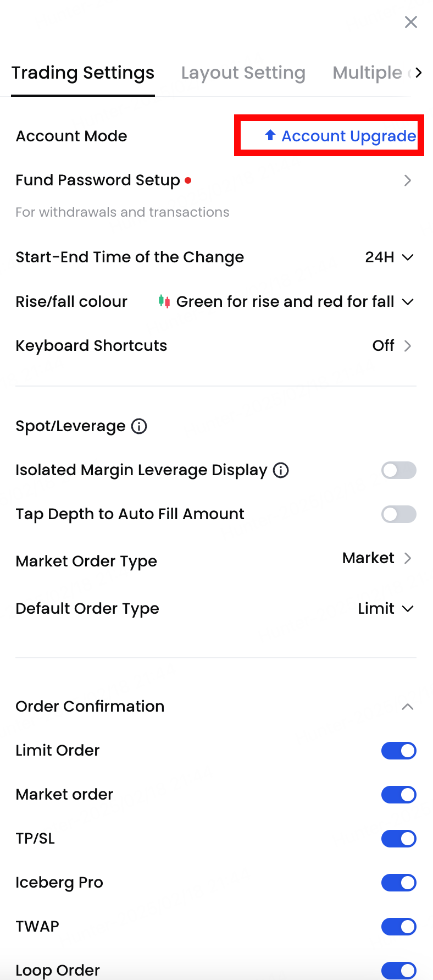Close the settings panel with the X icon
This screenshot has height=980, width=433.
410,22
